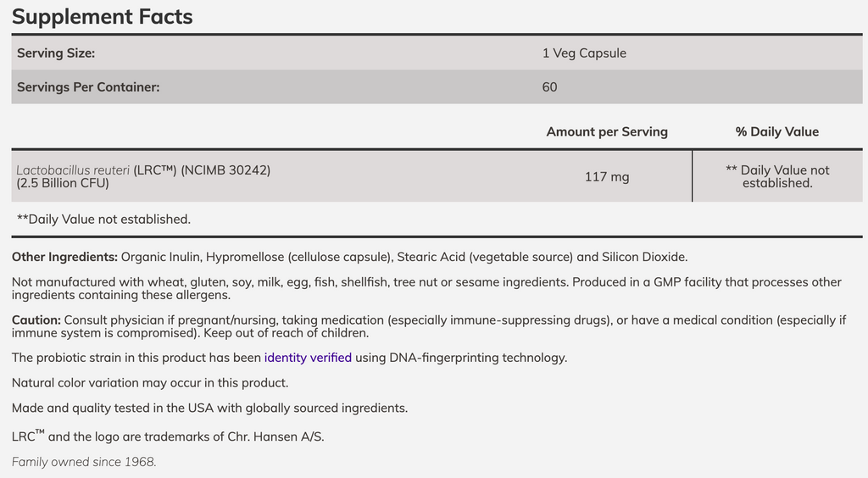Select the "Lactobacillus reuteri" ingredient name
868x478 pixels.
pyautogui.click(x=73, y=170)
